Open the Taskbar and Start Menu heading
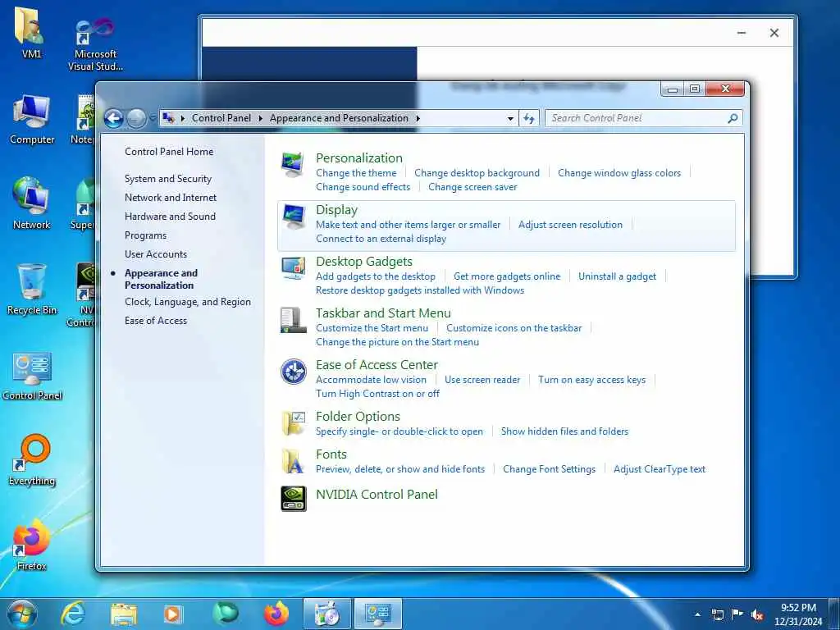This screenshot has height=630, width=840. (x=383, y=313)
